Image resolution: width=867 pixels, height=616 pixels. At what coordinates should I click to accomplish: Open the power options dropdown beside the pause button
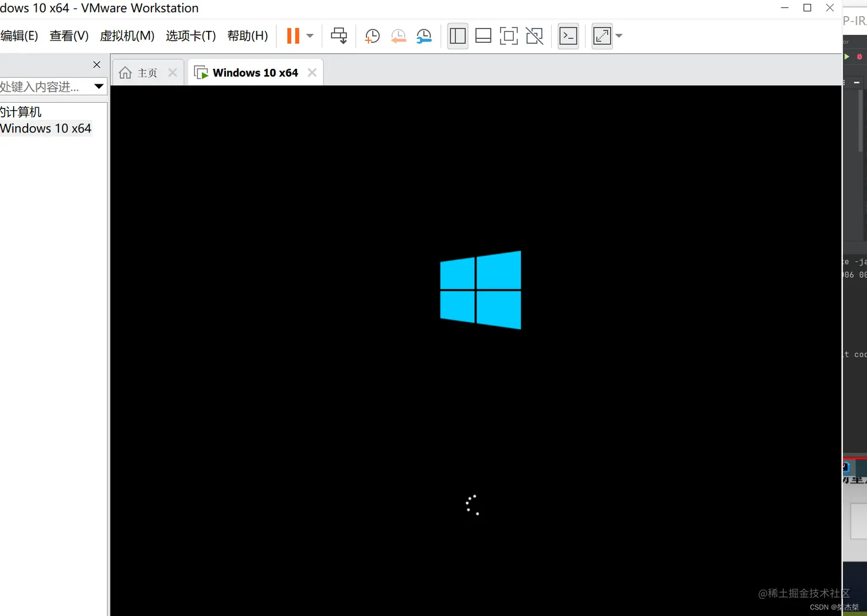310,36
